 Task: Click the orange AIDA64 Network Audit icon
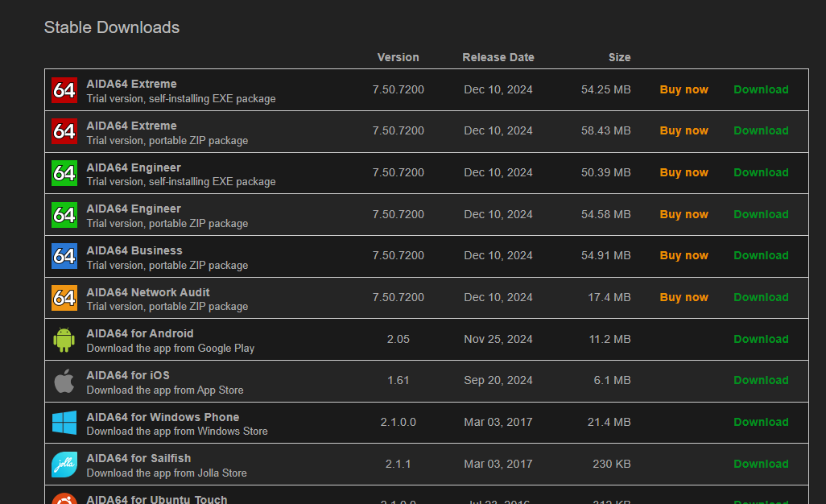[64, 298]
